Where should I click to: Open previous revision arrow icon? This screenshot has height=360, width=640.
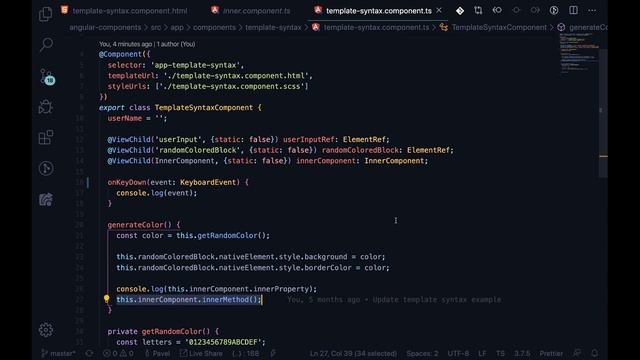(x=497, y=10)
